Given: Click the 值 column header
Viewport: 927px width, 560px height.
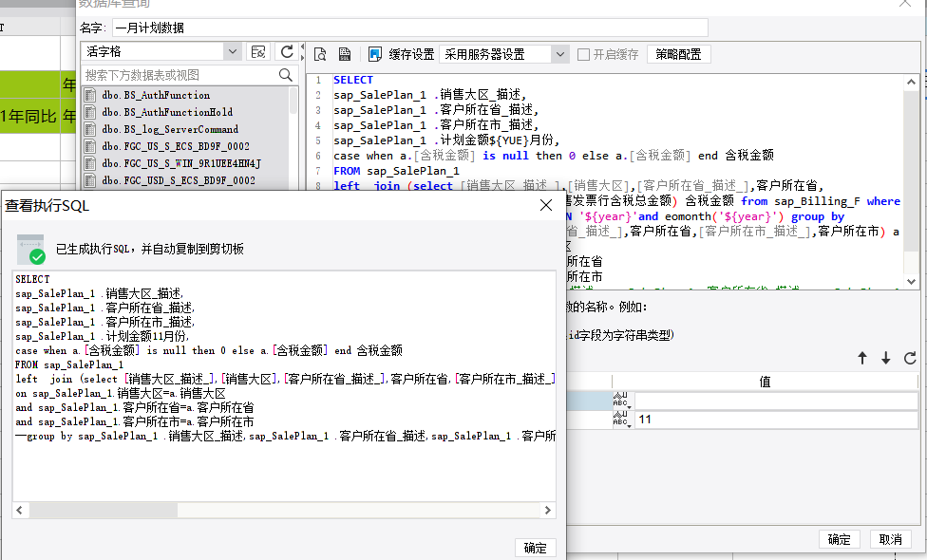Looking at the screenshot, I should tap(765, 382).
